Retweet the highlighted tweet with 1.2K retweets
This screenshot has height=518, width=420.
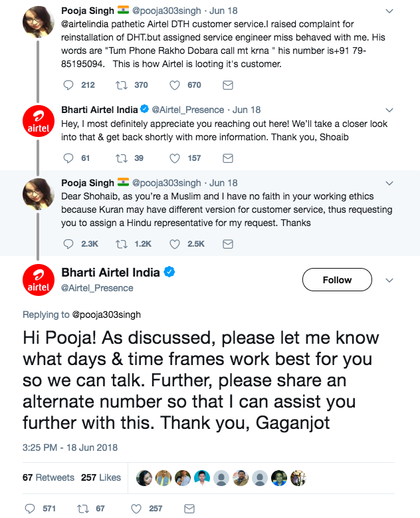point(122,244)
